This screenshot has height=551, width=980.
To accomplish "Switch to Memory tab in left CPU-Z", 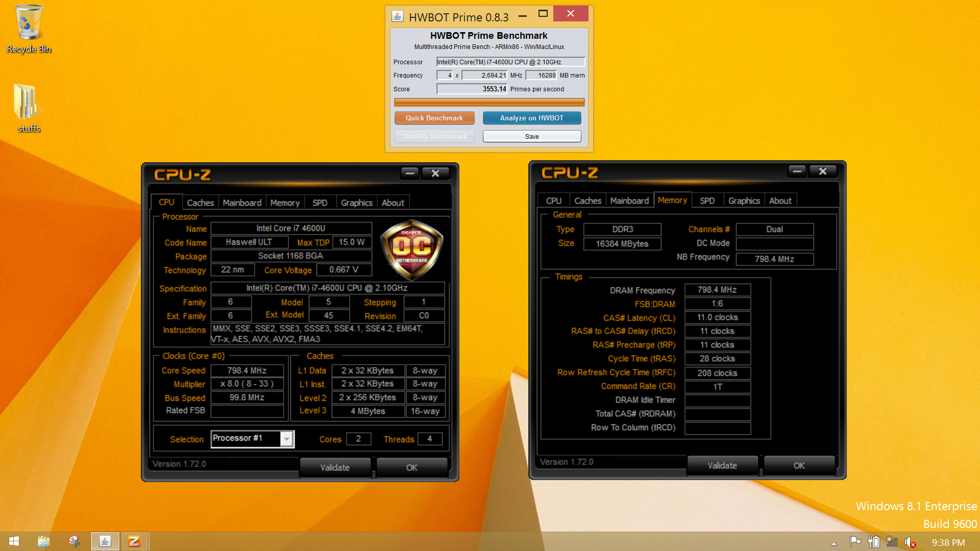I will [x=285, y=203].
